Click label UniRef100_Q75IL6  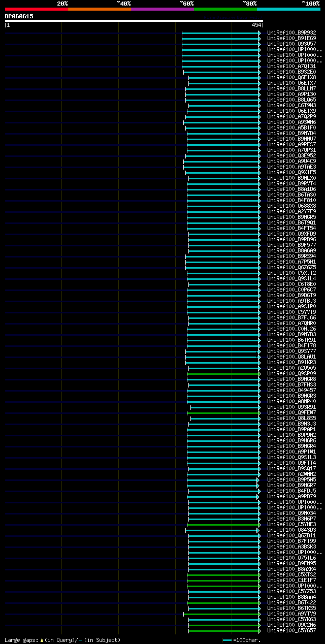click(x=291, y=558)
